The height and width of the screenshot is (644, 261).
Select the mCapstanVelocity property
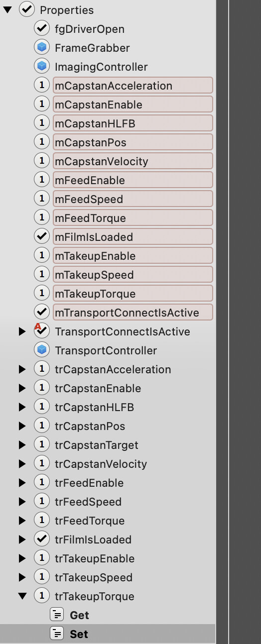[x=132, y=161]
